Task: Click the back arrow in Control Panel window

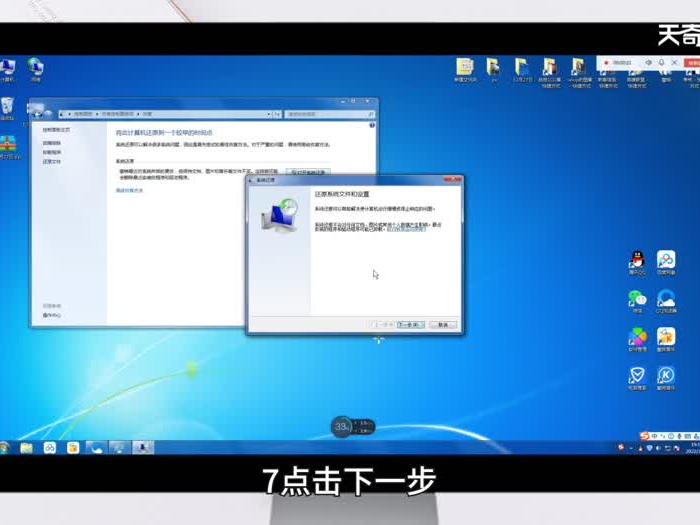Action: pyautogui.click(x=37, y=111)
